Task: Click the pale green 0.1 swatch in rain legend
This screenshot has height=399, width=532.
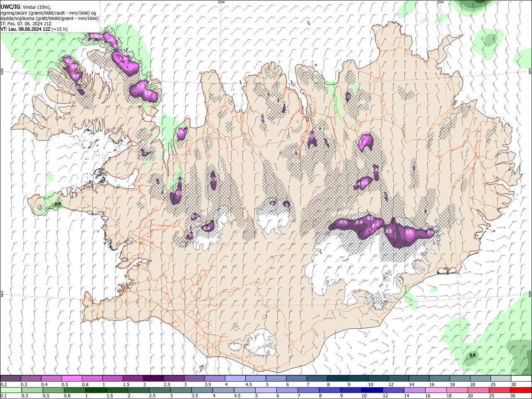Action: (x=11, y=390)
